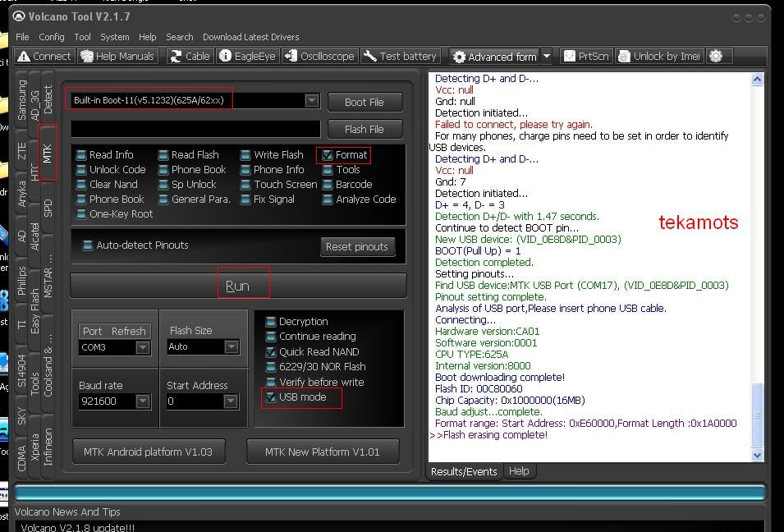This screenshot has height=532, width=784.
Task: Click the Connect toolbar icon
Action: tap(44, 56)
